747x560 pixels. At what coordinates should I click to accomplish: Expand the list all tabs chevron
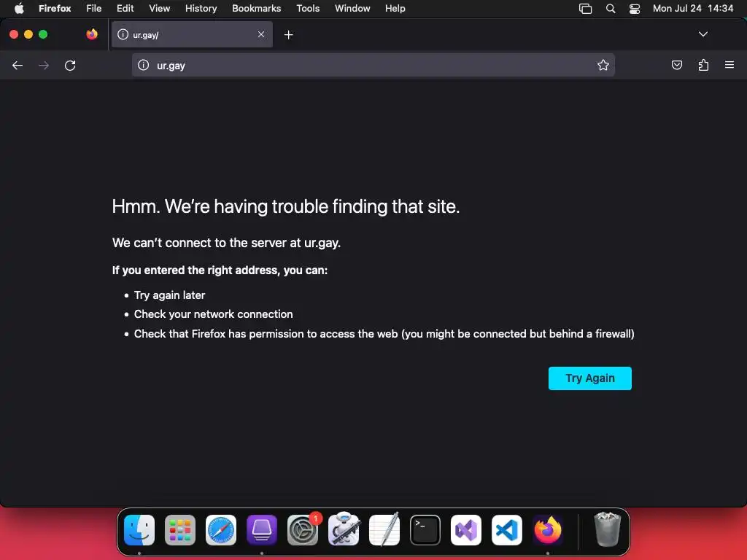coord(703,34)
